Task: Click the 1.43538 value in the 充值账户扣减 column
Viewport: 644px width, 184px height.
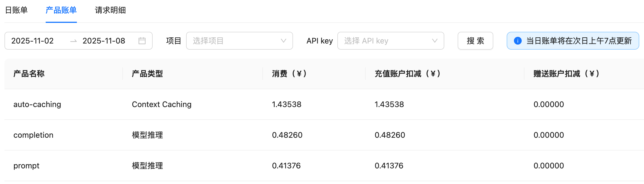Action: point(389,104)
